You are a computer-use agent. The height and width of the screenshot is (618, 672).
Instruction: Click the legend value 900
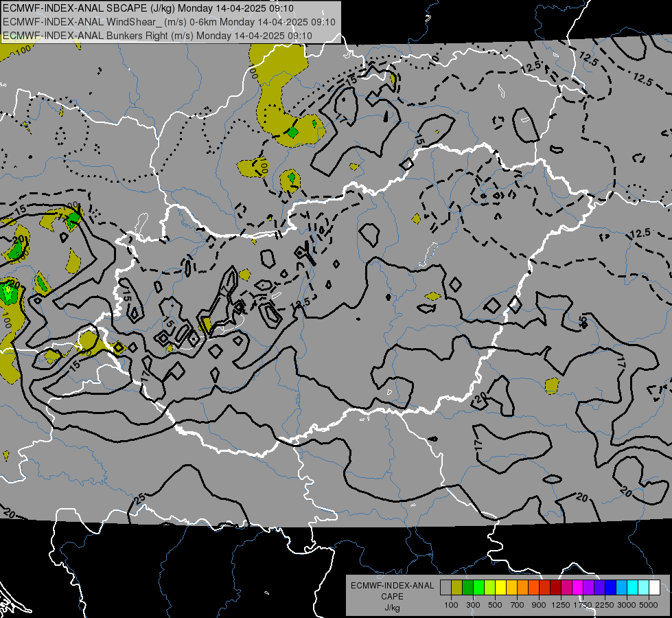tap(539, 605)
